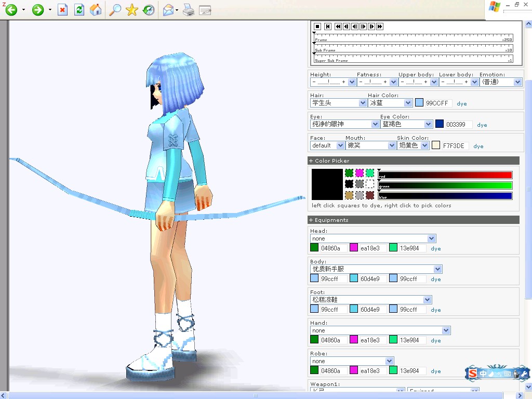Screen dimensions: 532x399
Task: Open Favorites with the star icon
Action: click(x=131, y=10)
